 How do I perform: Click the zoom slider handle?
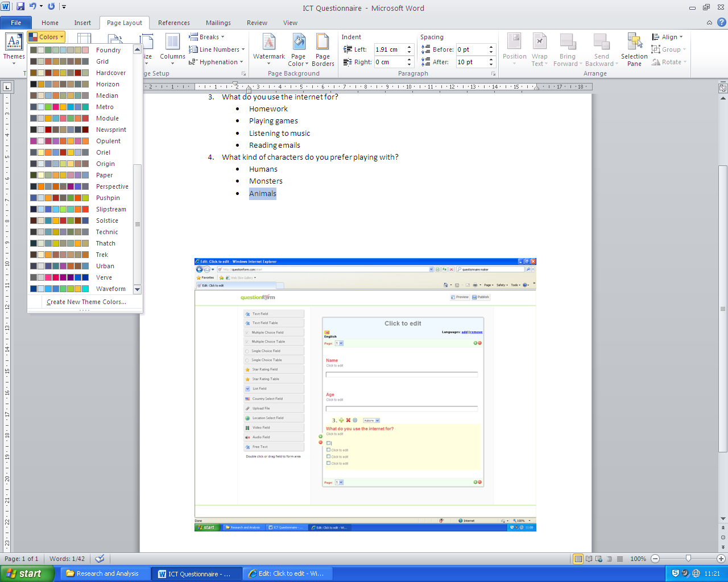[688, 559]
